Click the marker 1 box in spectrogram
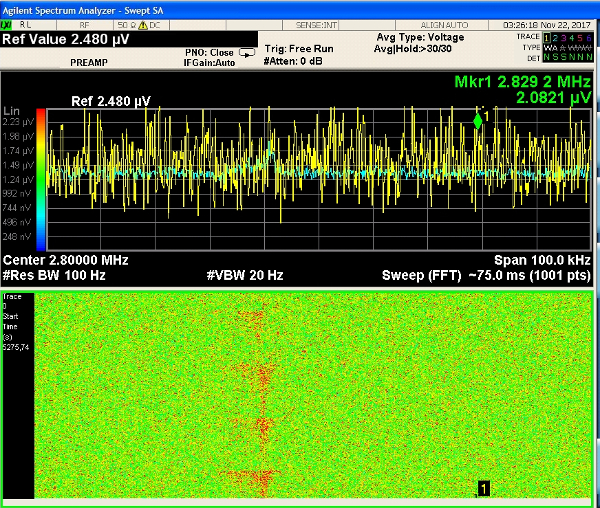The width and height of the screenshot is (600, 508). 484,488
